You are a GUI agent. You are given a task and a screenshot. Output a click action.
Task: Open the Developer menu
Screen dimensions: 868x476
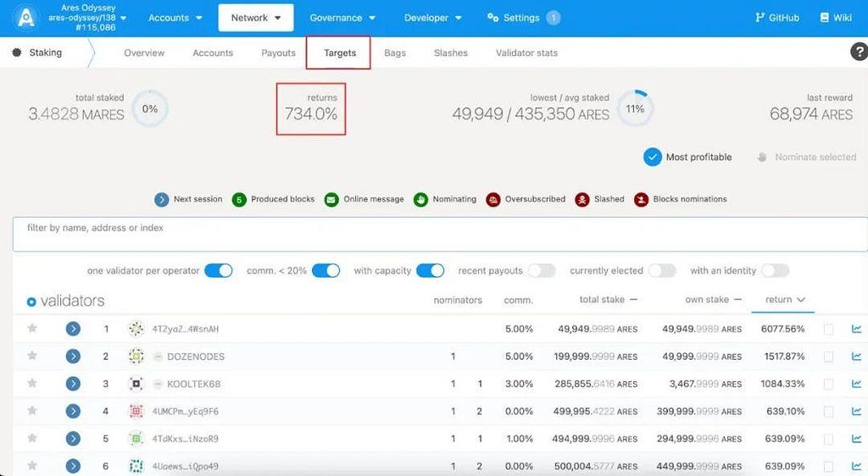pyautogui.click(x=433, y=18)
